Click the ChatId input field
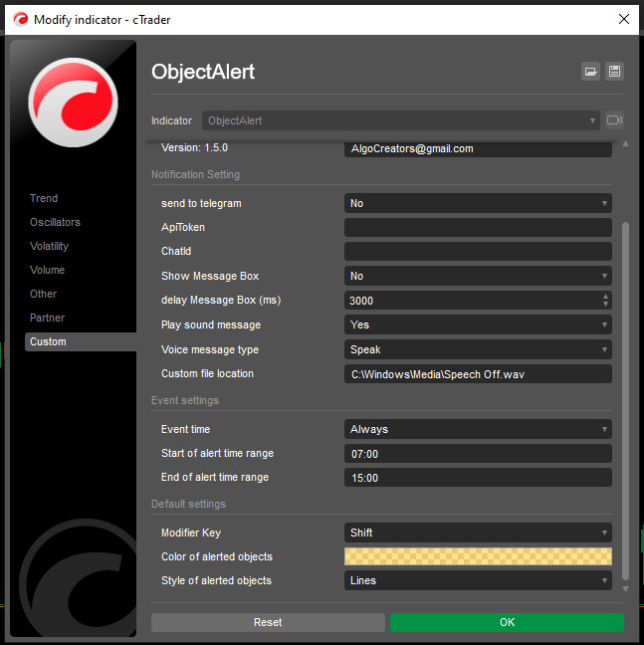 point(478,251)
